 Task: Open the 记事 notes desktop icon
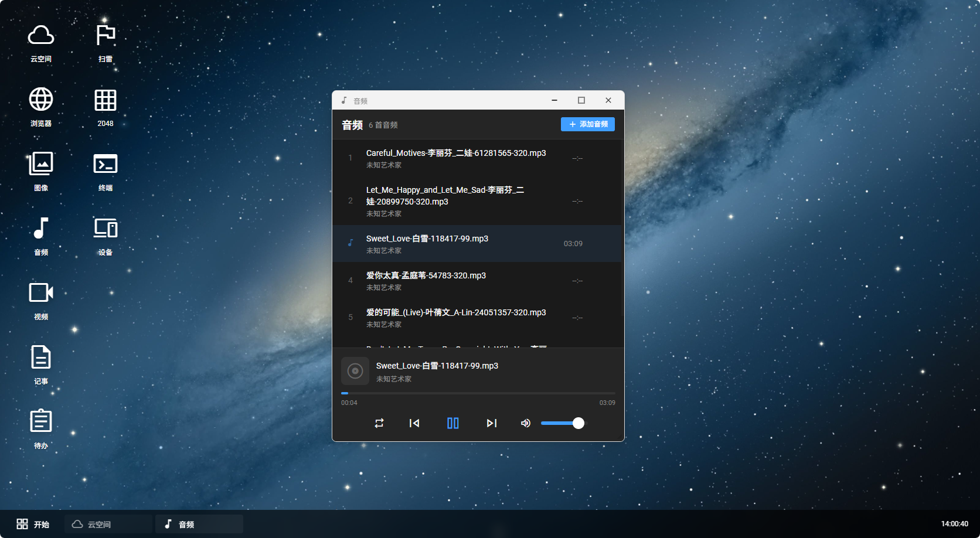41,366
